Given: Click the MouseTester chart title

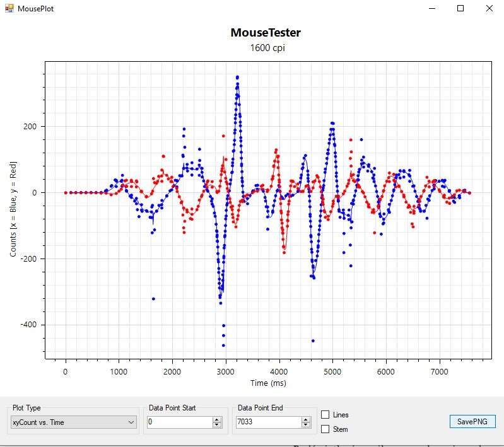Looking at the screenshot, I should pyautogui.click(x=266, y=32).
